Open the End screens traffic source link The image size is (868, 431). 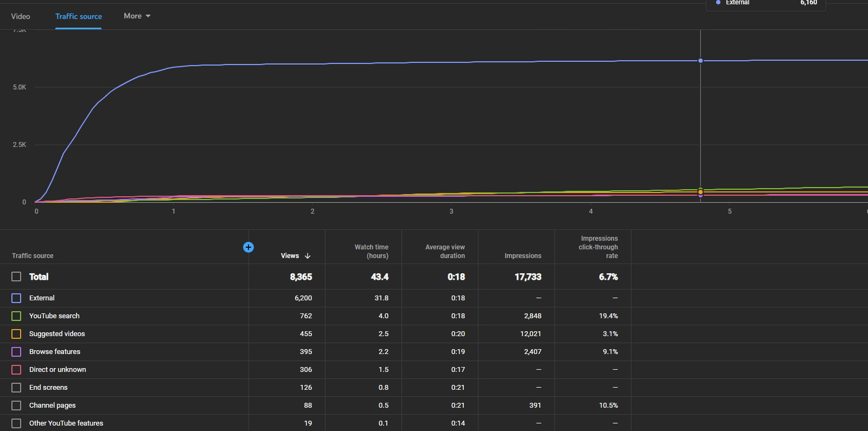pyautogui.click(x=48, y=388)
